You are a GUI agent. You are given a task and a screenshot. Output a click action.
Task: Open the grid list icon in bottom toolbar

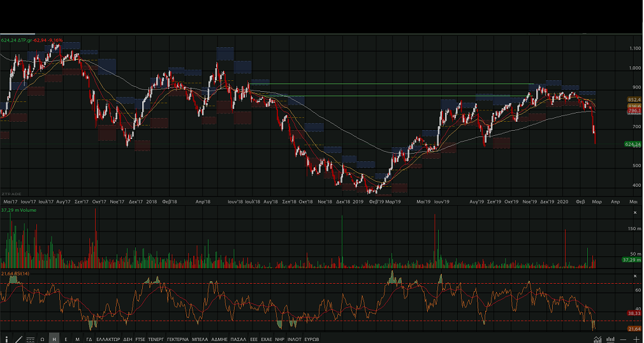(30, 339)
